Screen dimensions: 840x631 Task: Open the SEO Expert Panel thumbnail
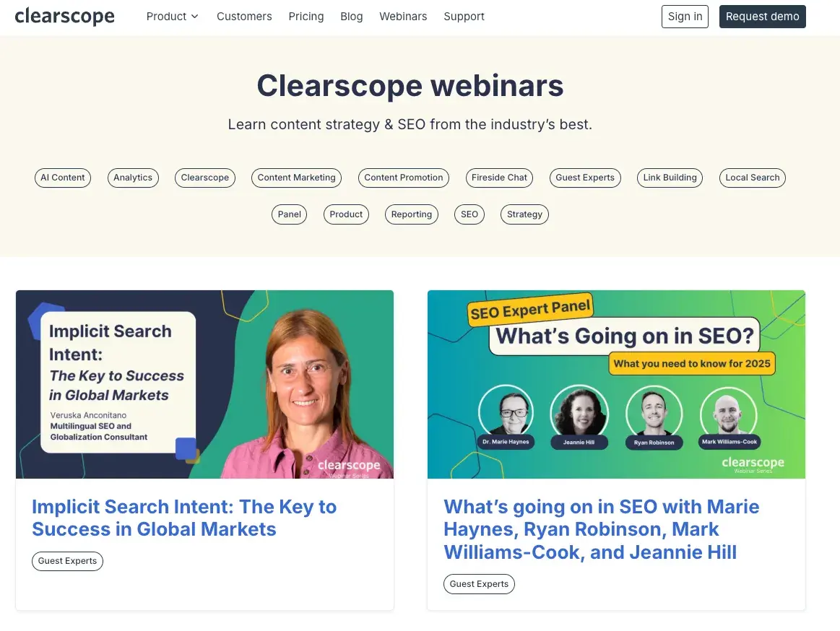616,384
